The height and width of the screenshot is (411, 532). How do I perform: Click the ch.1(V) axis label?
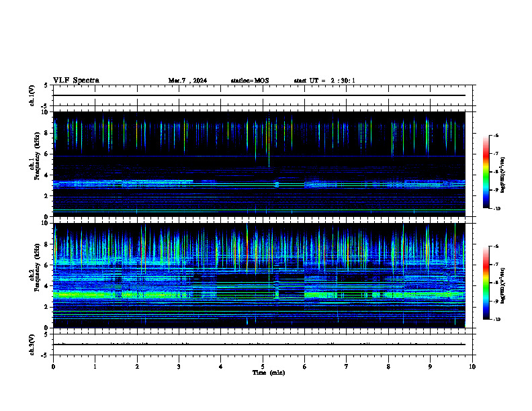(32, 95)
